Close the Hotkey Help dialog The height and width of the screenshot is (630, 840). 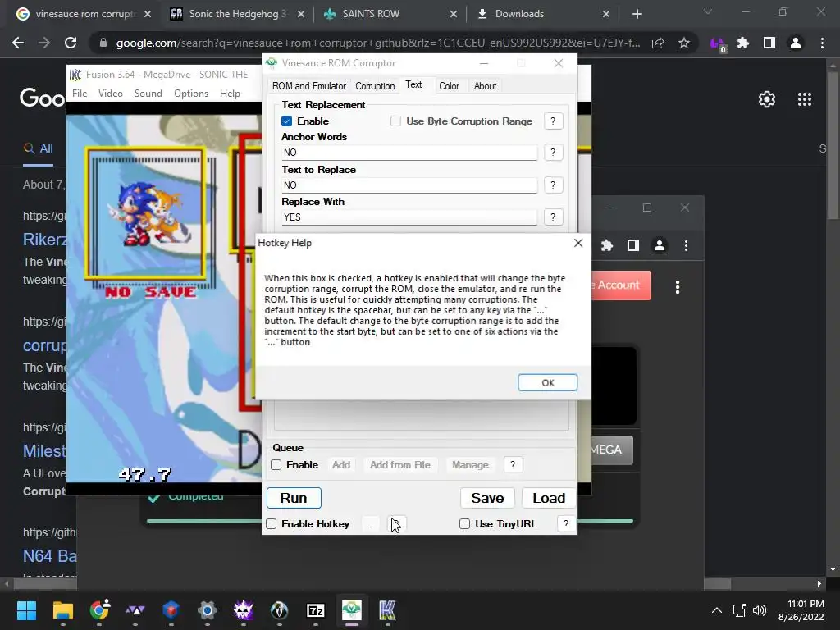tap(578, 243)
